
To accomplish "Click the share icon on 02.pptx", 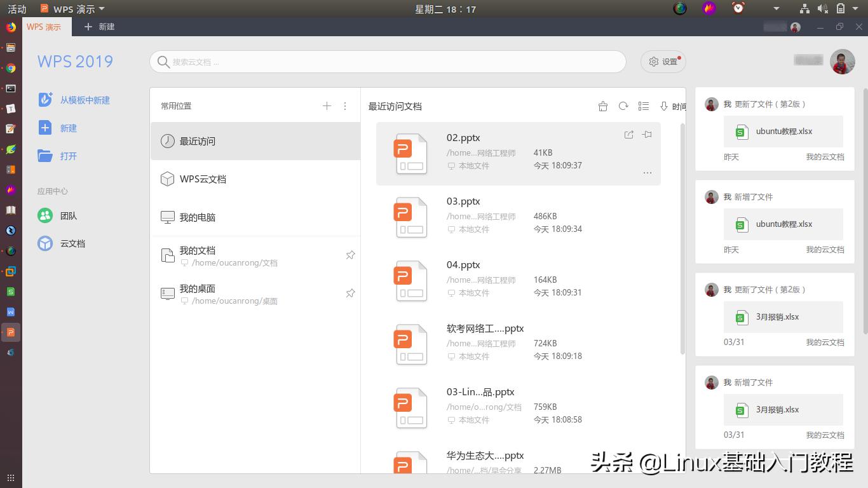I will tap(628, 134).
